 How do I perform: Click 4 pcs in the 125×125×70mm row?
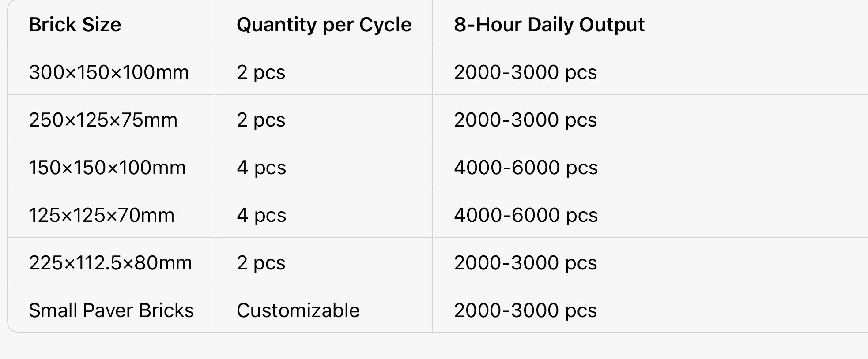click(261, 215)
